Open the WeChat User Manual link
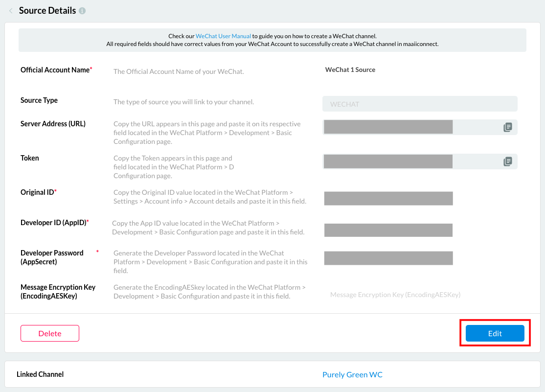The image size is (545, 392). tap(223, 36)
